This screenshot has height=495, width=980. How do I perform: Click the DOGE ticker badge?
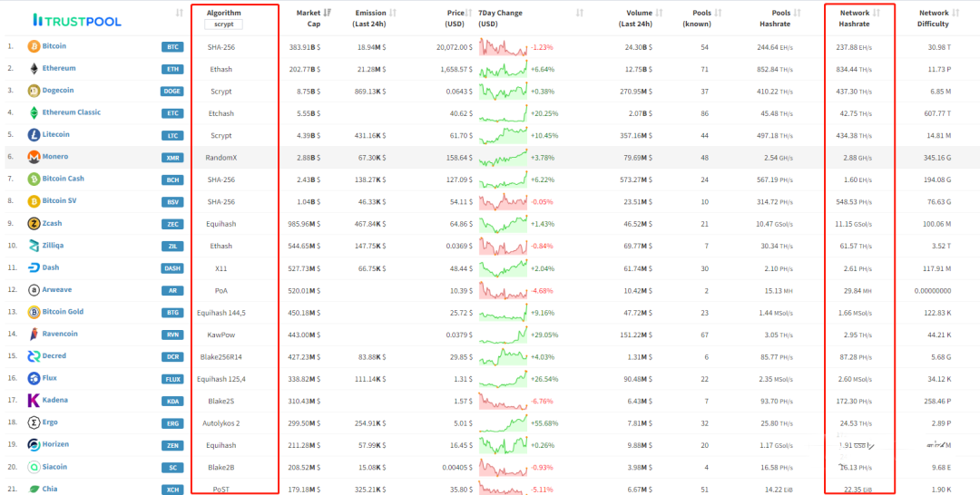171,92
